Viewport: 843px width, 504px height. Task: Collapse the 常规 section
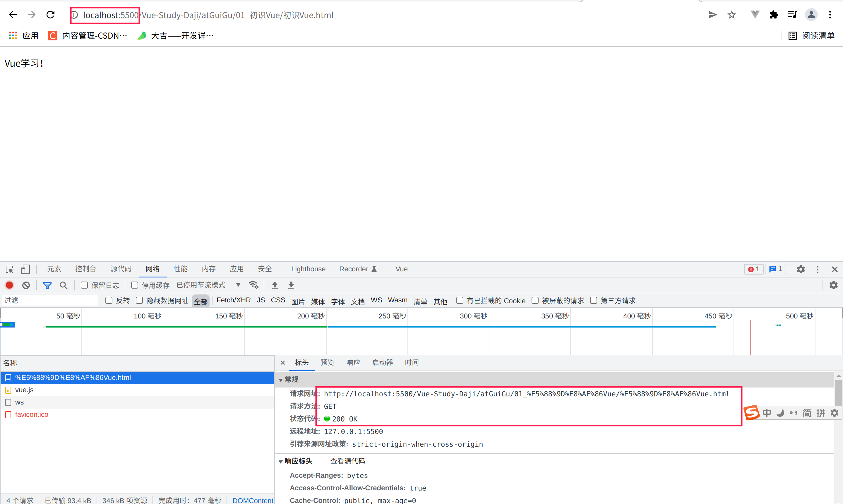point(280,380)
